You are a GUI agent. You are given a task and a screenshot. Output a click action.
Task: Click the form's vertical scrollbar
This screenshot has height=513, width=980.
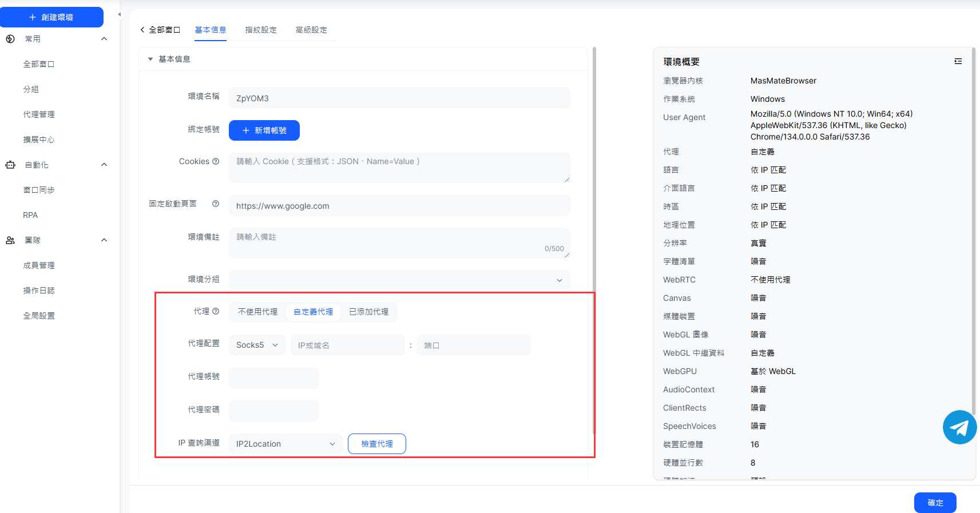(x=594, y=172)
